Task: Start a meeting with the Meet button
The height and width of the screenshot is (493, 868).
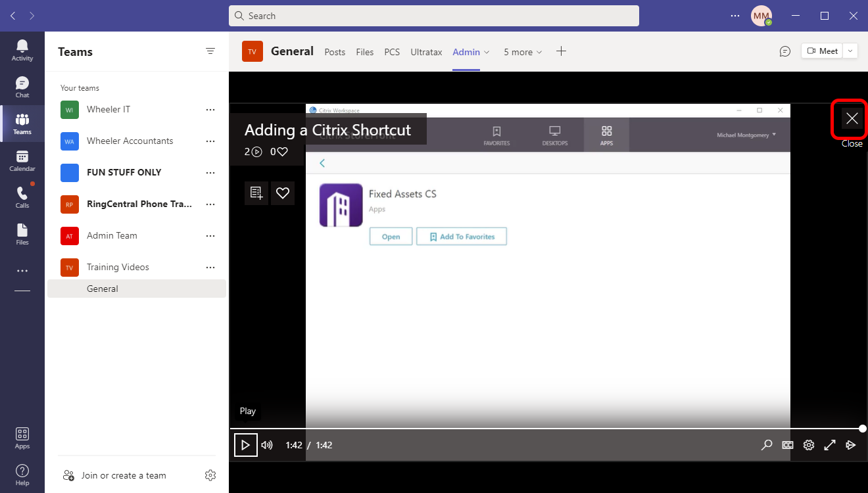Action: coord(822,51)
